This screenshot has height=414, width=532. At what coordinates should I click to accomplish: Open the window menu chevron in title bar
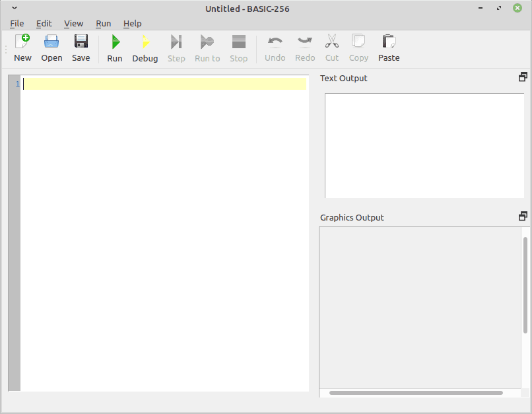[15, 8]
